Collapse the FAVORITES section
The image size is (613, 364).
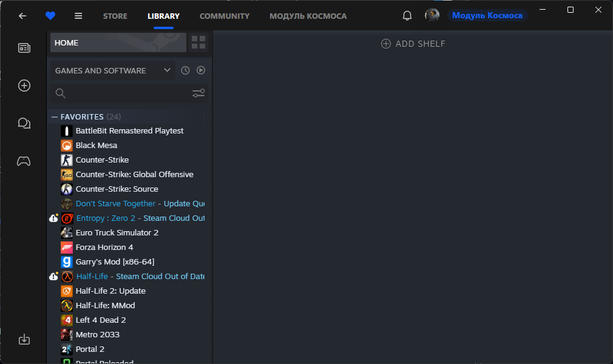click(x=55, y=116)
